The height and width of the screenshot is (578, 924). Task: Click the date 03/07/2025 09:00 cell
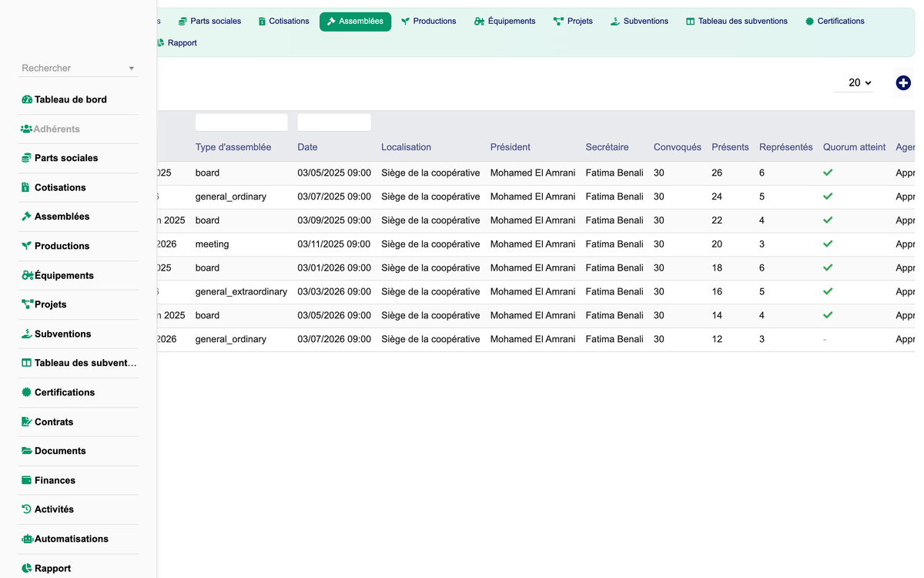(x=334, y=197)
